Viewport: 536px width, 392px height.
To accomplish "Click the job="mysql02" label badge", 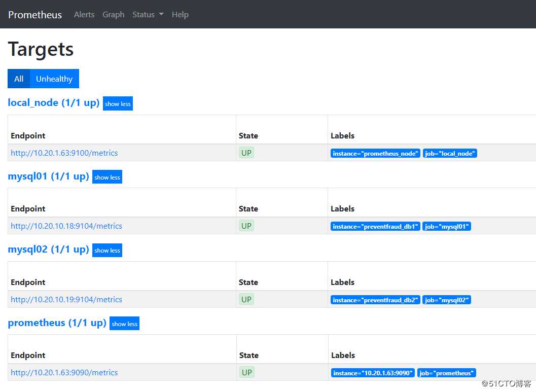I will [447, 300].
